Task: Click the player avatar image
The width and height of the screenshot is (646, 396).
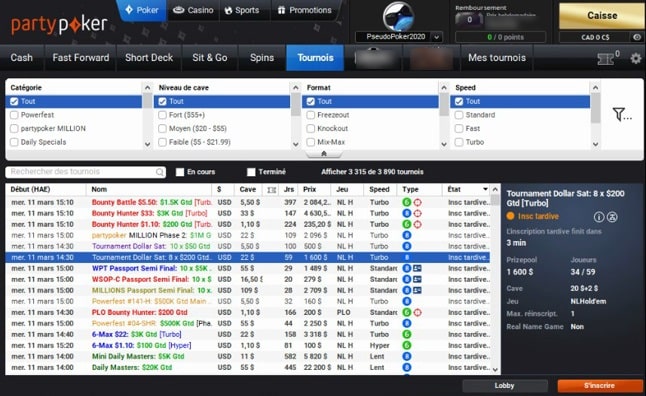Action: click(398, 16)
